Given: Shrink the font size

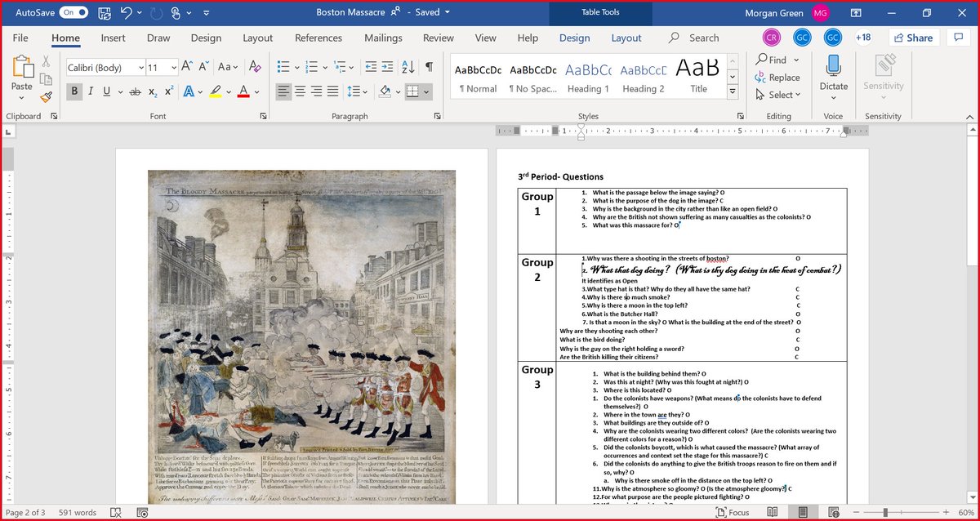Looking at the screenshot, I should point(203,67).
